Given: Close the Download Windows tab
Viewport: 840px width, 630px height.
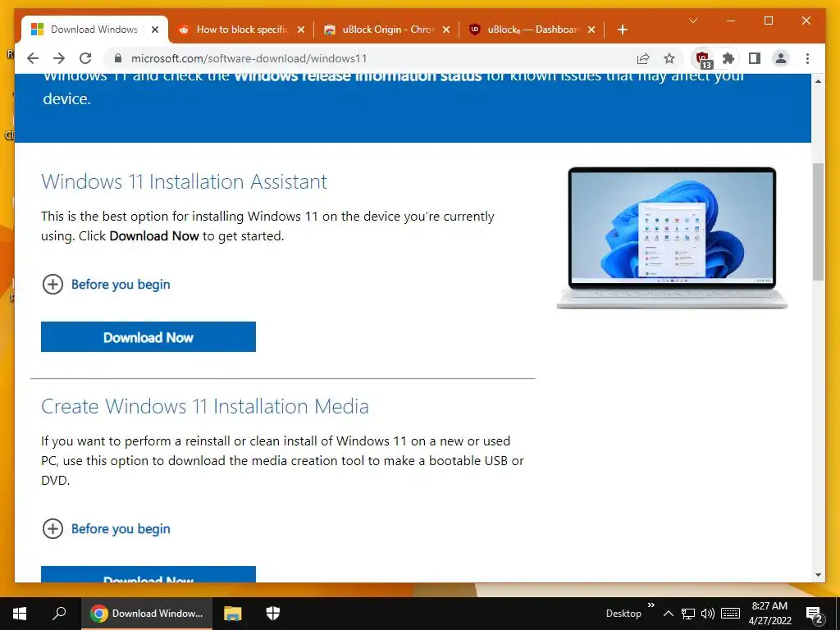Looking at the screenshot, I should [155, 30].
